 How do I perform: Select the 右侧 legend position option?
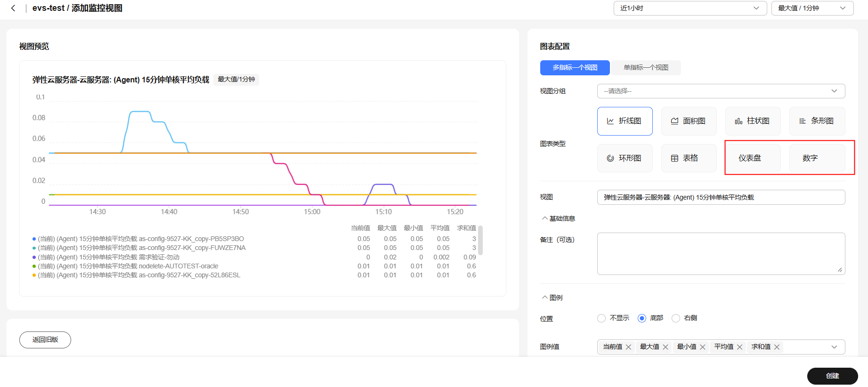pyautogui.click(x=676, y=318)
